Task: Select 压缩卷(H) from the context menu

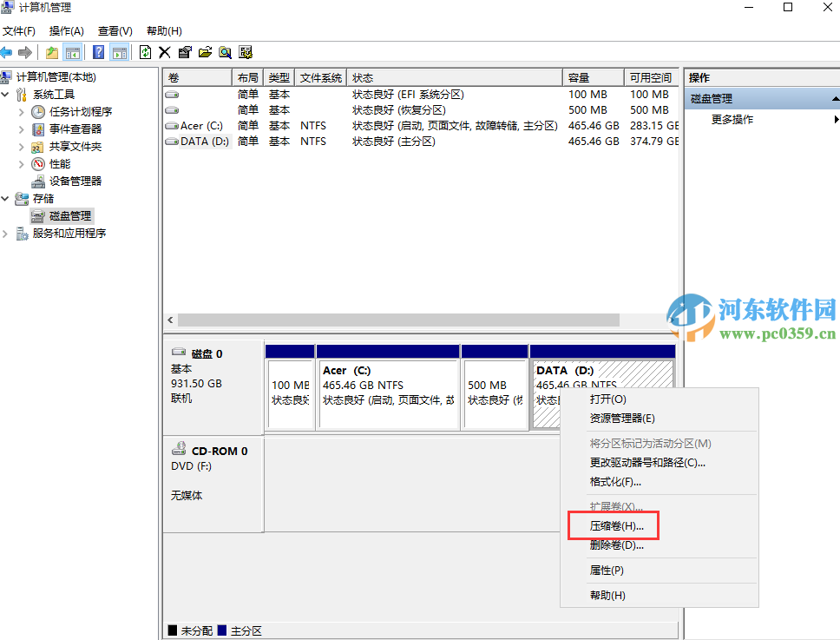Action: click(615, 525)
